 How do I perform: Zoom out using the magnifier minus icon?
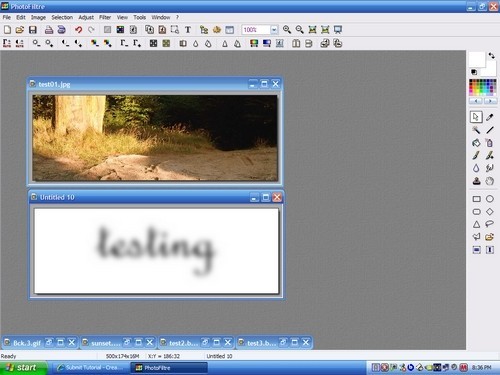[x=299, y=30]
